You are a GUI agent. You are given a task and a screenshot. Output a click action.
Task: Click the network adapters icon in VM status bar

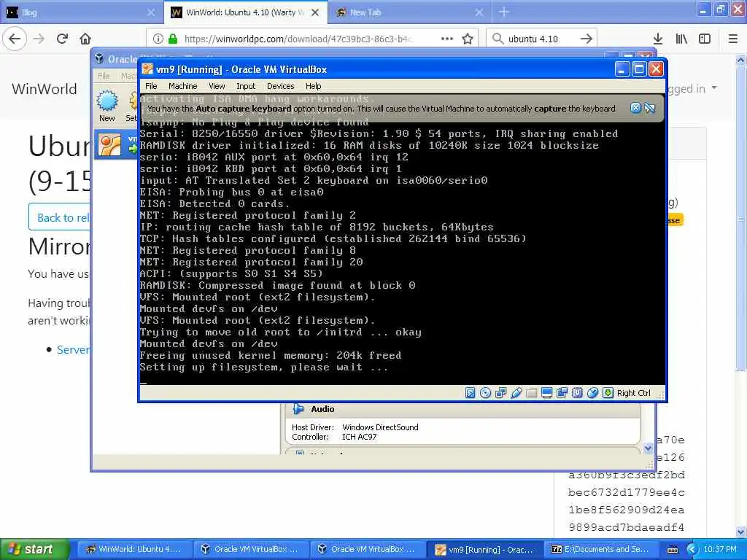(500, 393)
